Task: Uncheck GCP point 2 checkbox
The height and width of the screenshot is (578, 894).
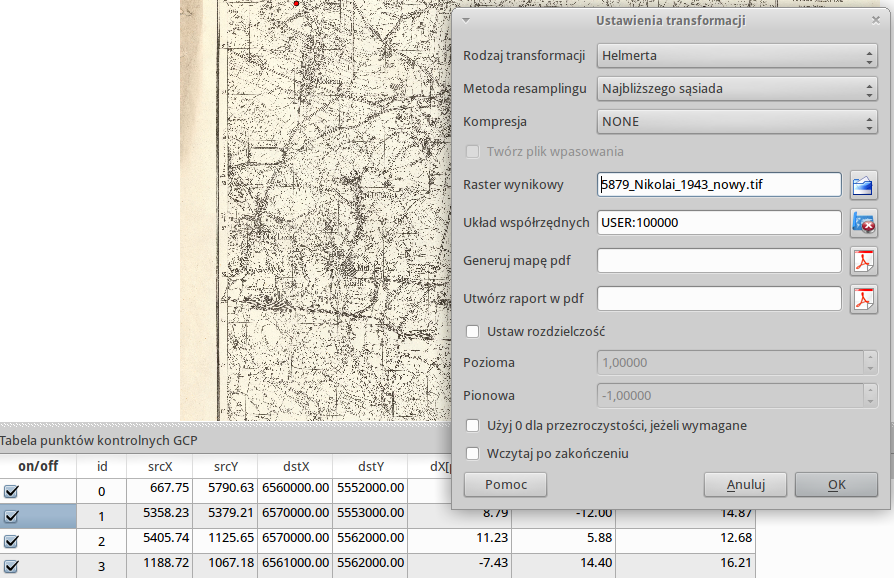Action: coord(11,541)
